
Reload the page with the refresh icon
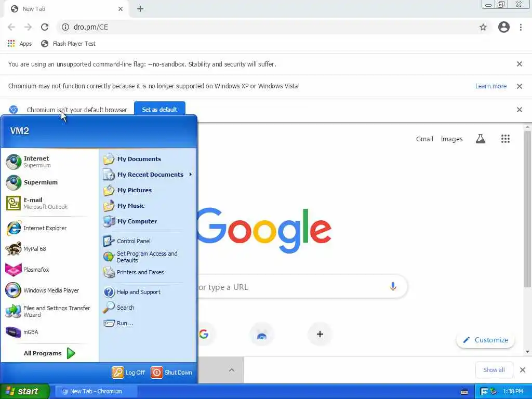point(45,27)
